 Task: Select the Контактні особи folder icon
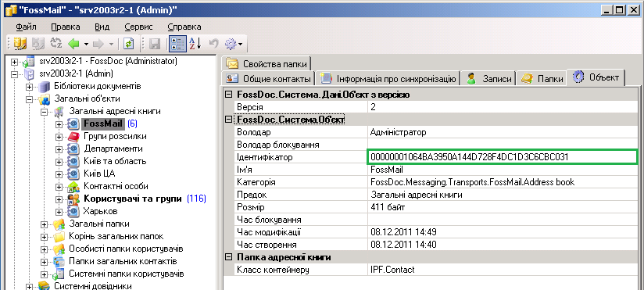pyautogui.click(x=73, y=186)
